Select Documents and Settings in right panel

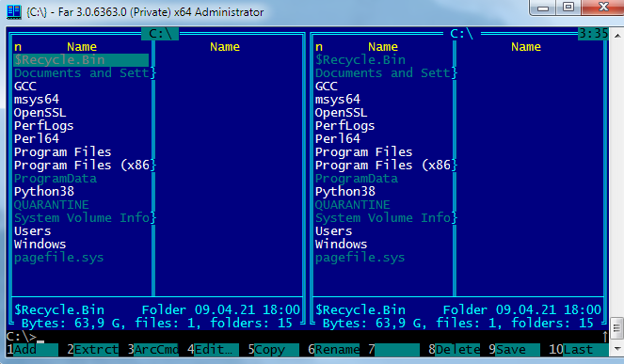384,73
